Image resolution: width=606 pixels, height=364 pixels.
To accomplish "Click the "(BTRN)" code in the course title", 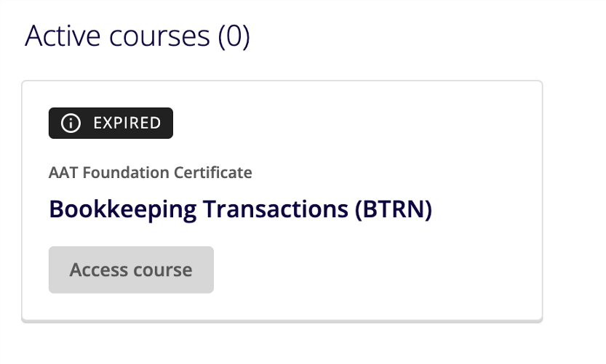I will 394,209.
